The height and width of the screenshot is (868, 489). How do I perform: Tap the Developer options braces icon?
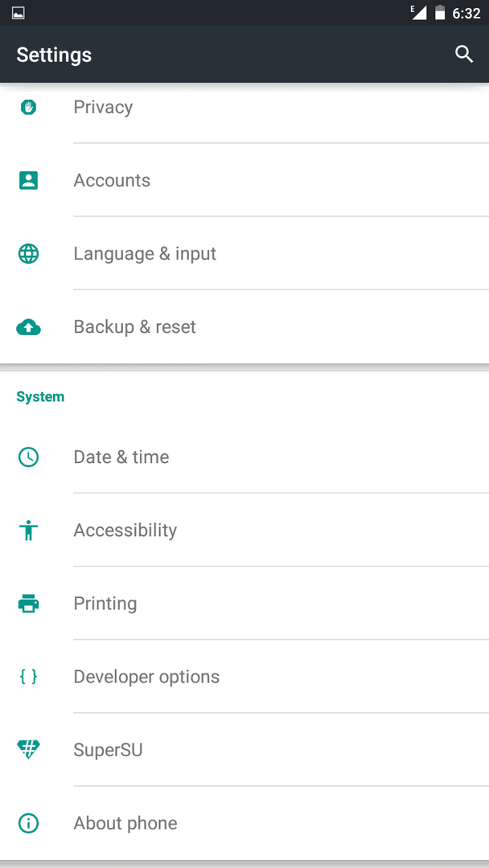pyautogui.click(x=28, y=677)
